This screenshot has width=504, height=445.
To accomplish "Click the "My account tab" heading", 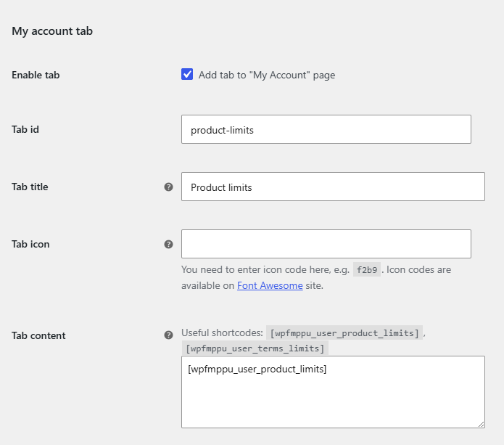I will click(52, 31).
